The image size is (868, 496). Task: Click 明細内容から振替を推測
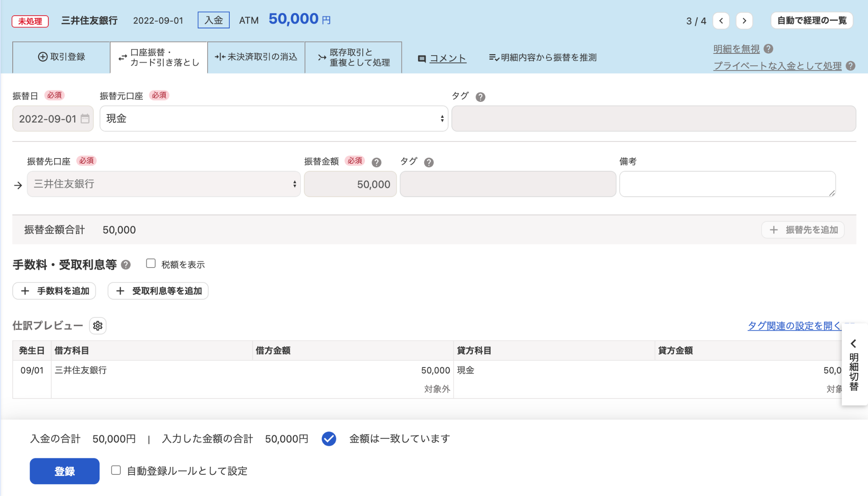pos(543,57)
